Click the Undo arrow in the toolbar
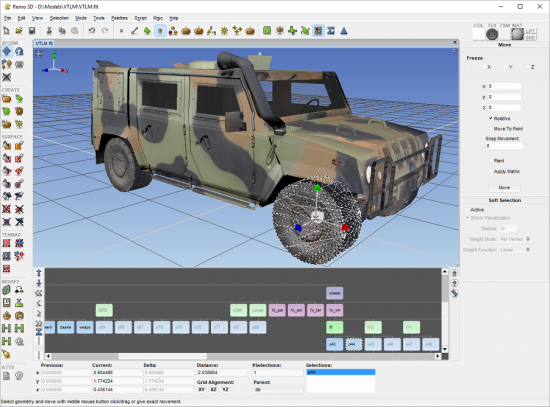The height and width of the screenshot is (407, 550). (92, 31)
